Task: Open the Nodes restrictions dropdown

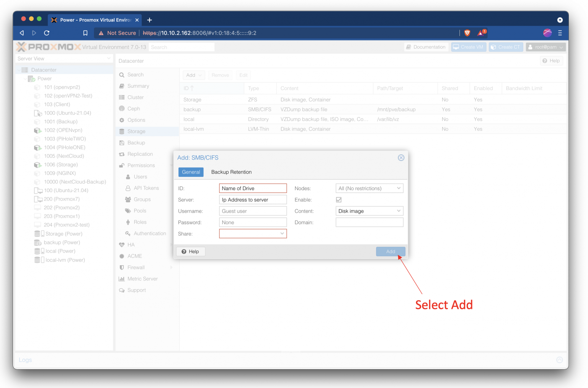Action: (369, 188)
